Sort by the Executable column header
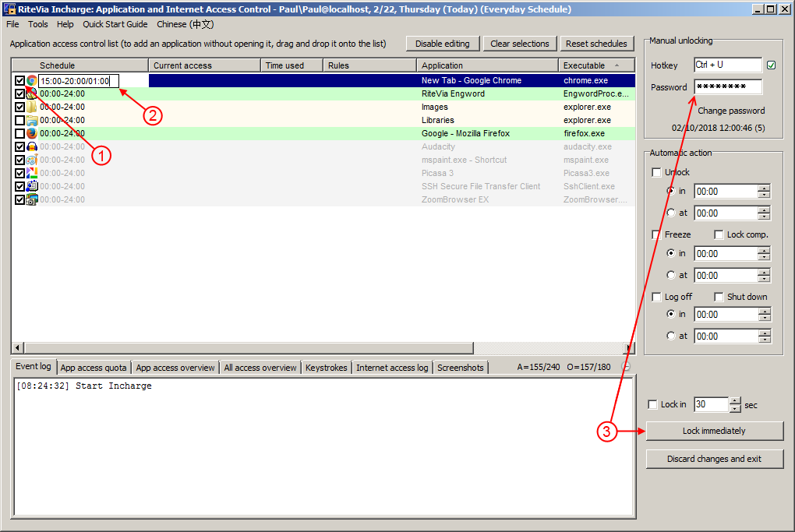Viewport: 795px width, 532px height. point(596,65)
